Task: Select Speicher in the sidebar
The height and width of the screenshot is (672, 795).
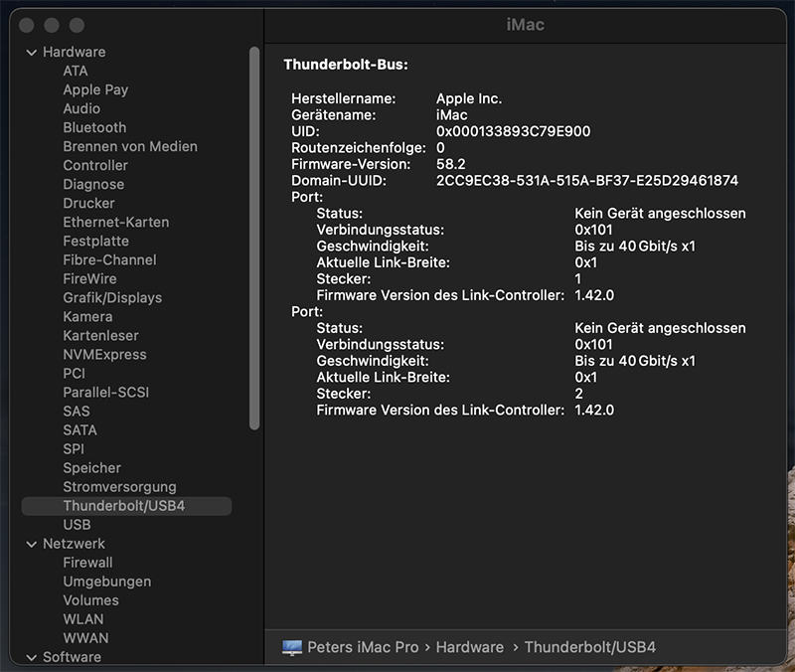Action: tap(91, 468)
